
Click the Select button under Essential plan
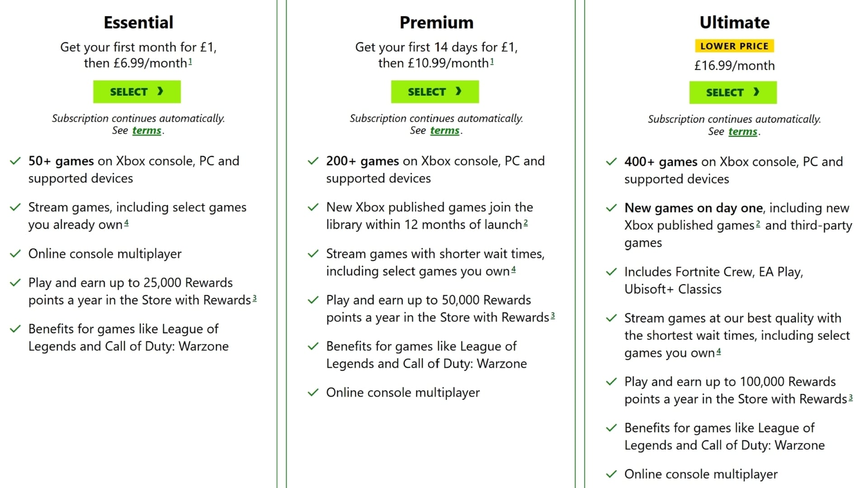coord(137,92)
